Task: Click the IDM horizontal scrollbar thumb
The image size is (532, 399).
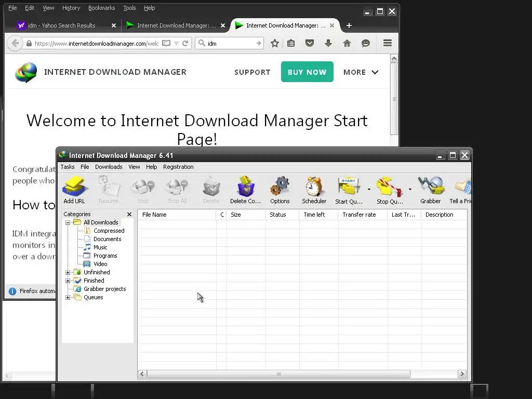Action: pos(278,374)
